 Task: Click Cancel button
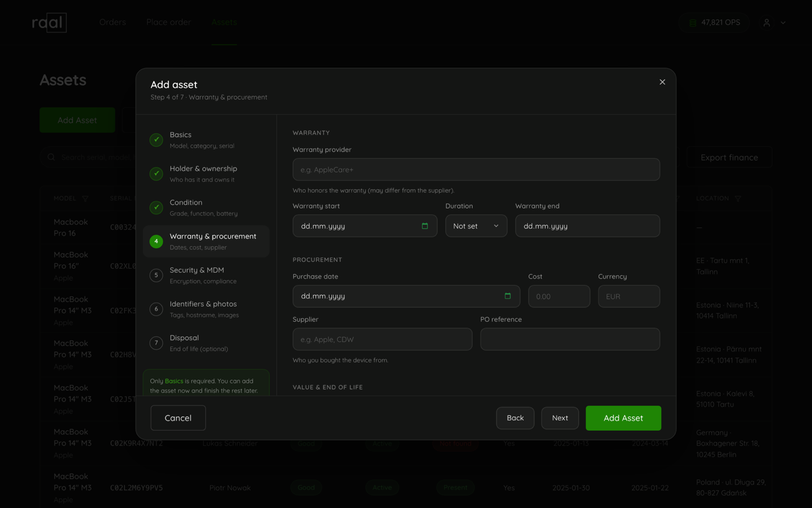point(178,418)
